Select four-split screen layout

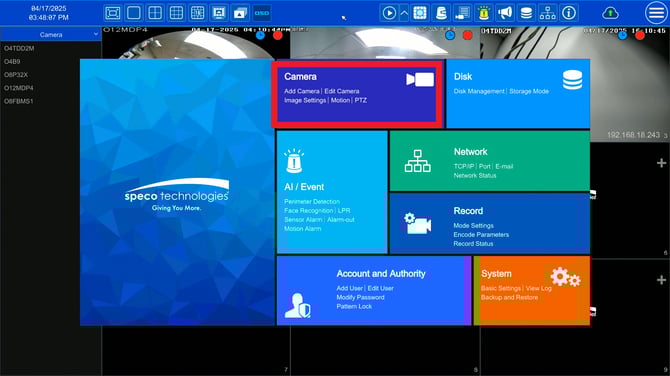point(155,13)
